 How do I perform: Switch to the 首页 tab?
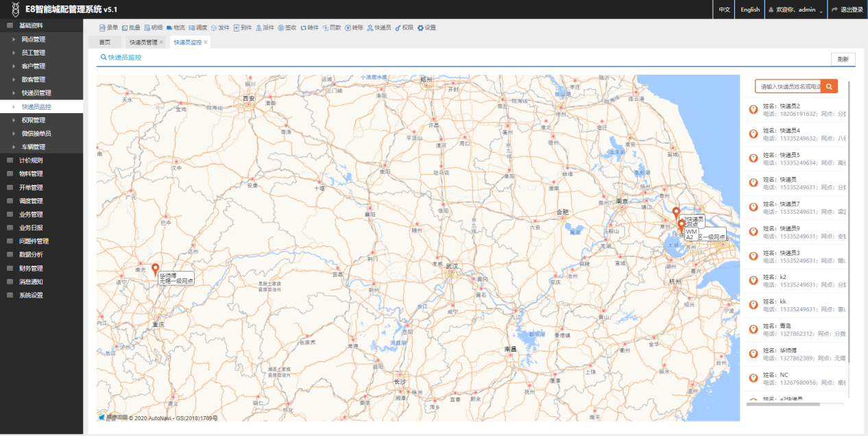click(x=104, y=43)
